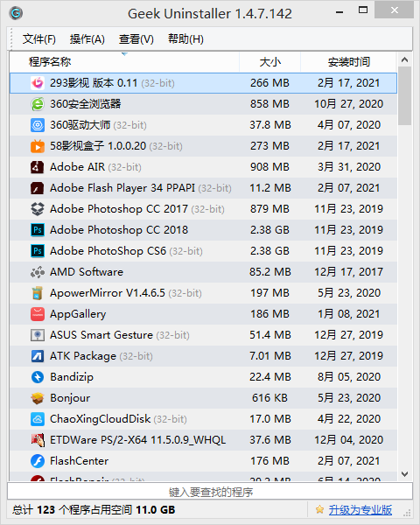Click the 总计 123 个程序 status text
The width and height of the screenshot is (420, 525).
pyautogui.click(x=94, y=510)
